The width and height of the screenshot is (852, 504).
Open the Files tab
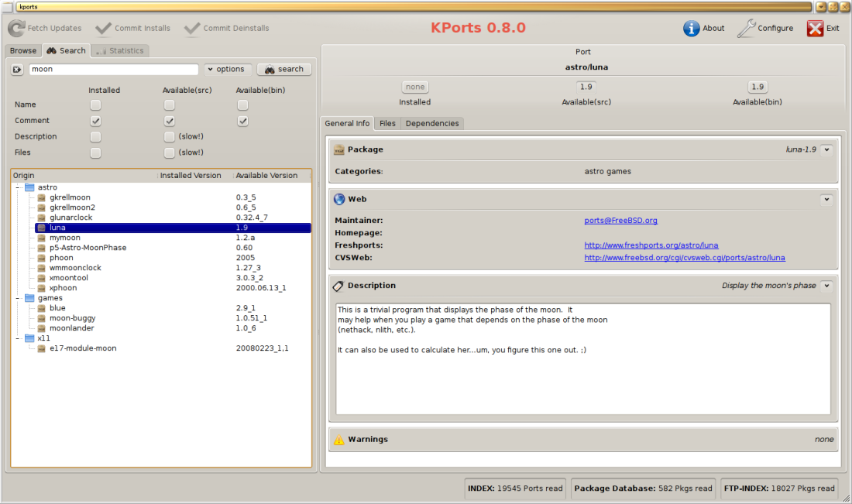[x=387, y=123]
